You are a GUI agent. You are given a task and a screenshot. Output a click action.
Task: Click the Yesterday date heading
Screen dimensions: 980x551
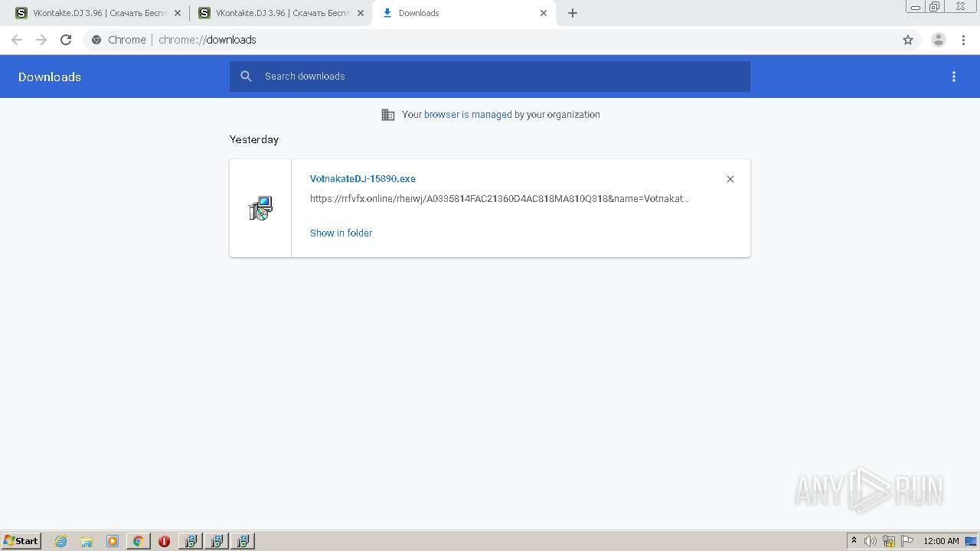click(x=254, y=139)
